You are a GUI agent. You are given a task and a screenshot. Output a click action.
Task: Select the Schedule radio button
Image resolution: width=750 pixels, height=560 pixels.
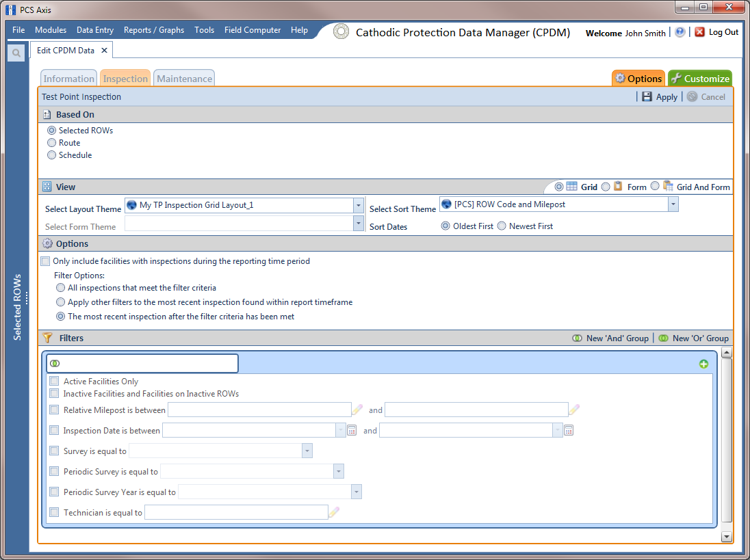pyautogui.click(x=51, y=155)
